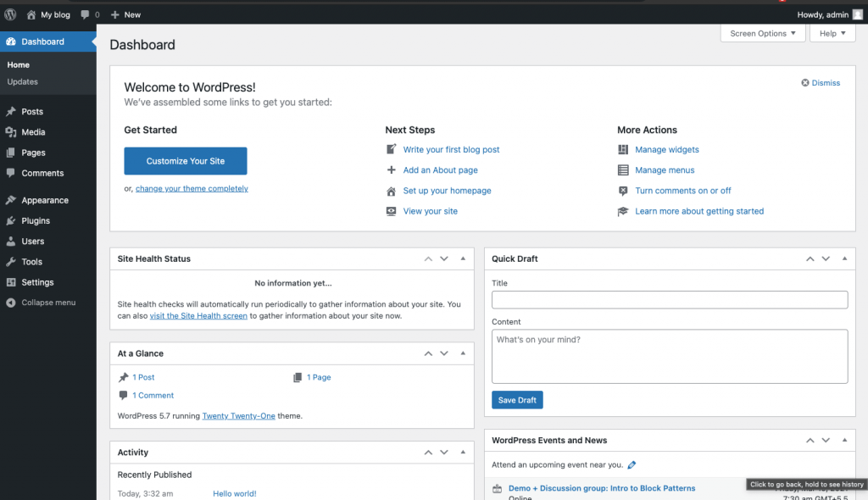Image resolution: width=868 pixels, height=500 pixels.
Task: Click the What's on your mind textarea
Action: coord(670,357)
